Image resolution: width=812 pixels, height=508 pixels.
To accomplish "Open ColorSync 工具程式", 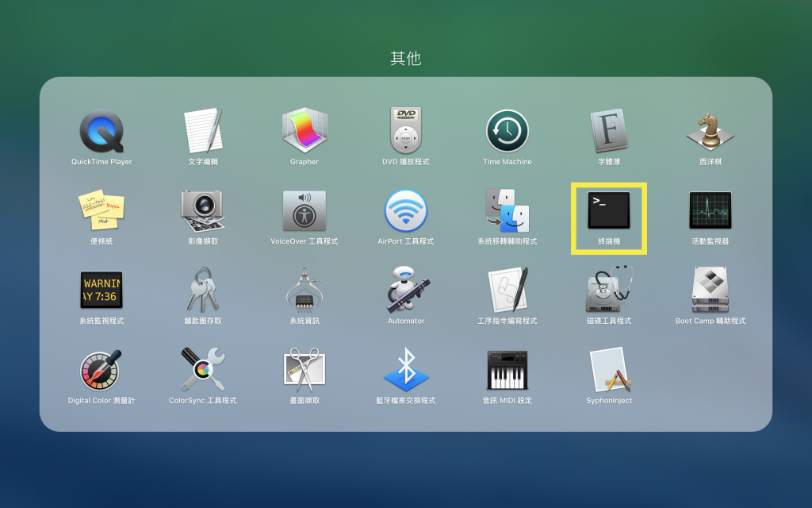I will coord(203,369).
